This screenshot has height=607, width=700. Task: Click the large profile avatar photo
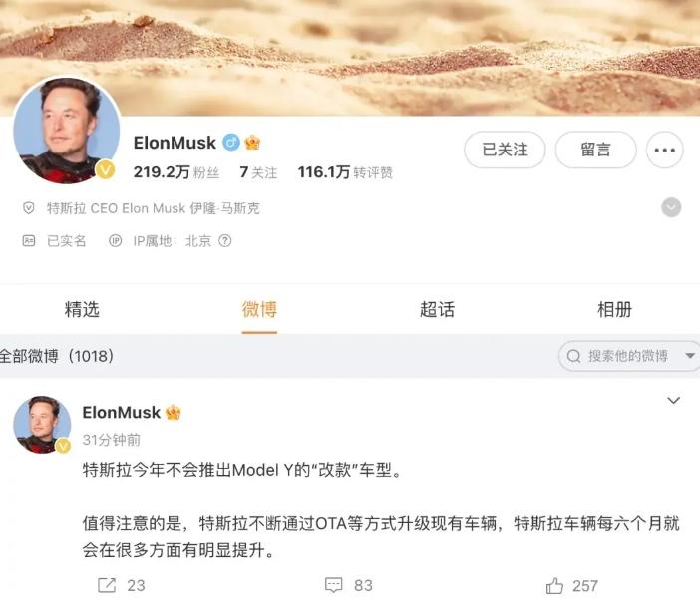tap(67, 131)
